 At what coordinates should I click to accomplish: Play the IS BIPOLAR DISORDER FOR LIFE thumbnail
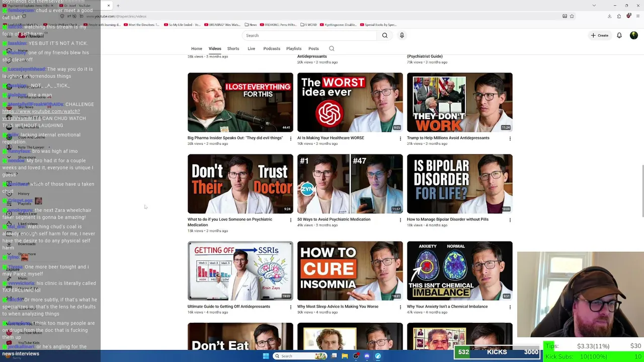tap(460, 184)
